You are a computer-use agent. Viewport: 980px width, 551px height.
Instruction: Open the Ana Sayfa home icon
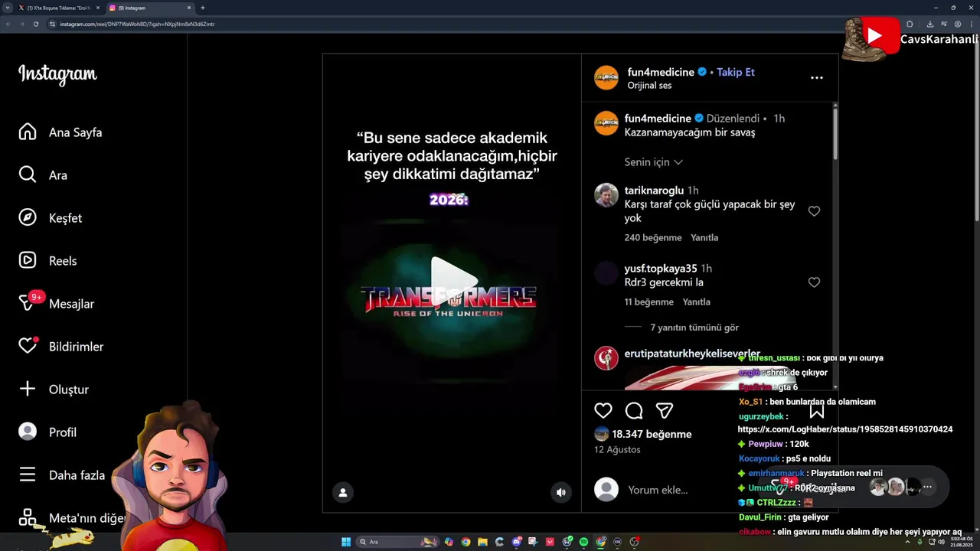tap(28, 132)
